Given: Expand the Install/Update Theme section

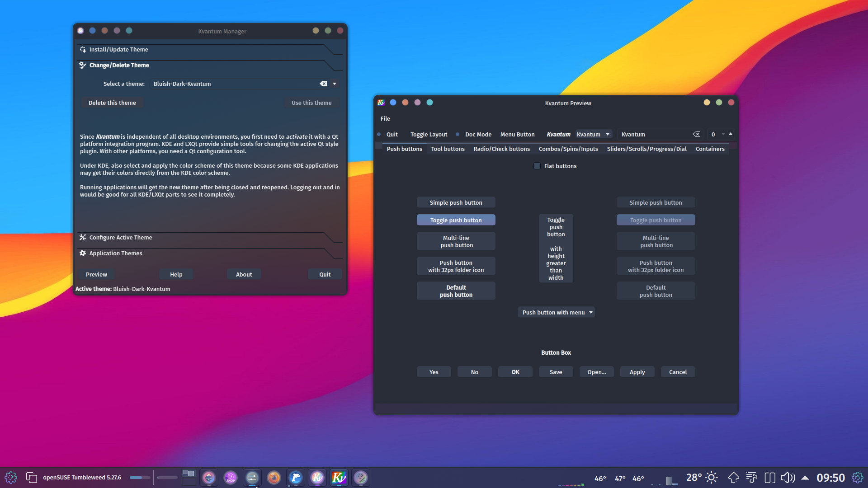Looking at the screenshot, I should coord(210,49).
